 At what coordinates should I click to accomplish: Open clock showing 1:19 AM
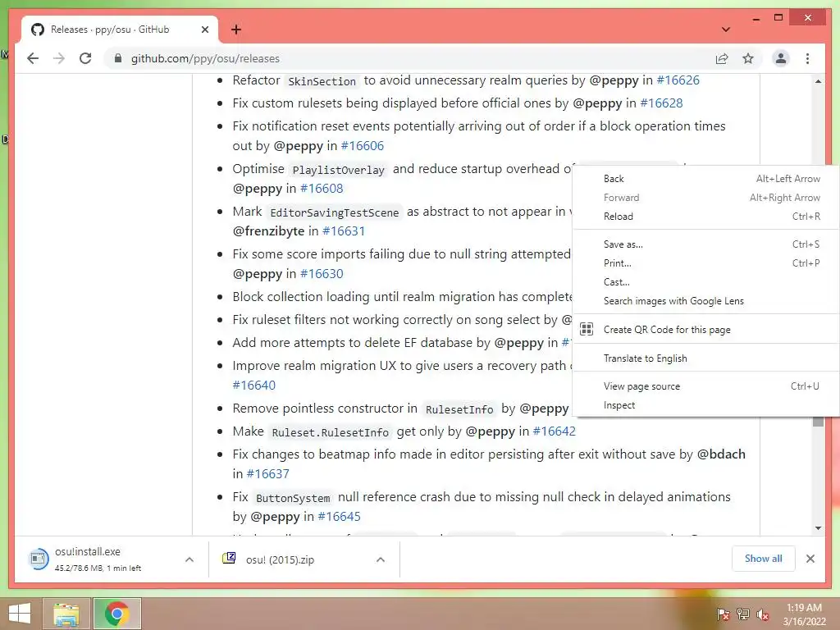(x=804, y=614)
